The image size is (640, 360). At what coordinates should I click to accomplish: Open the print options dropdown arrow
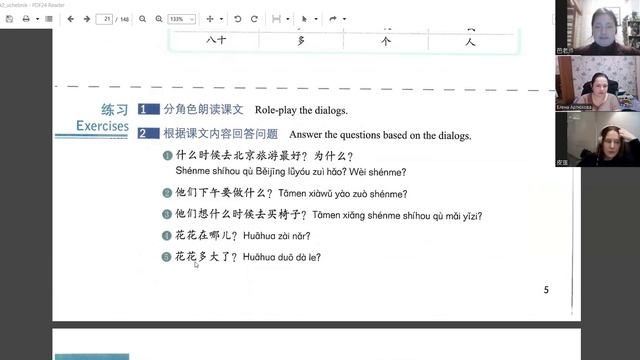tap(37, 19)
